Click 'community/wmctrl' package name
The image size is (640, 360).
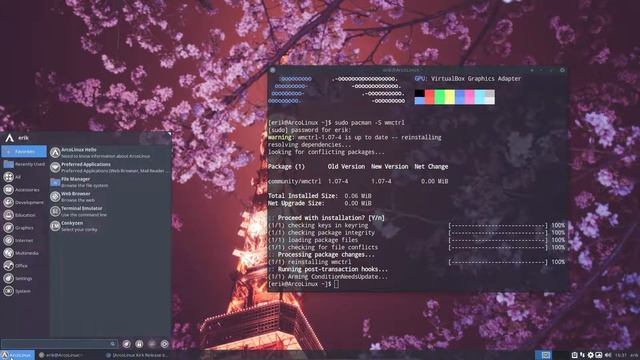294,181
